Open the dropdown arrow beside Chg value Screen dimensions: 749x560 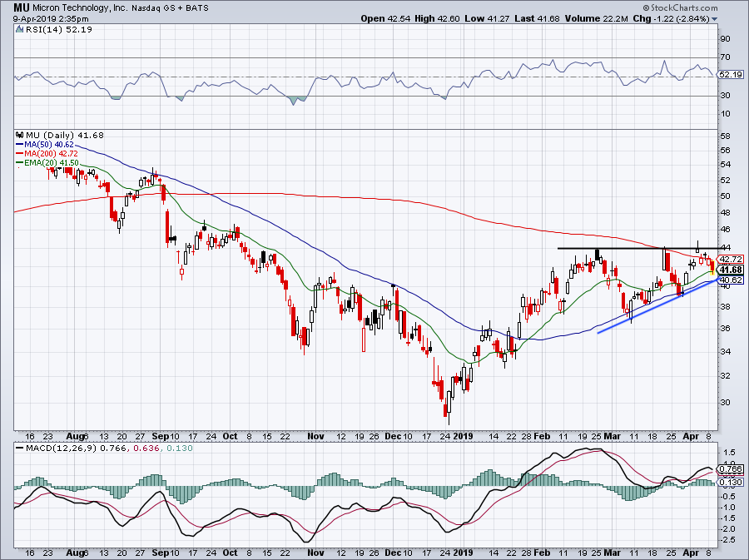[x=714, y=19]
